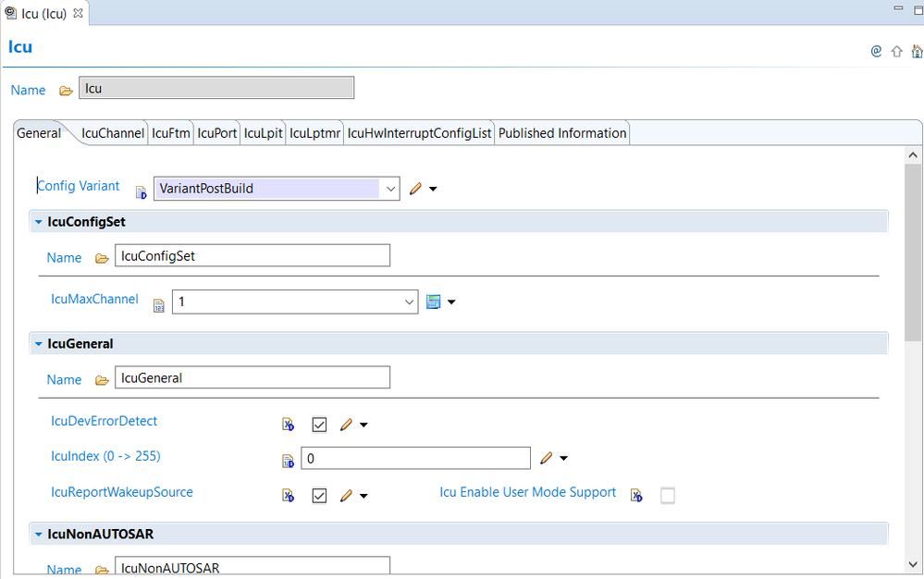Click the IcuDevErrorDetect label link
924x579 pixels.
click(104, 421)
